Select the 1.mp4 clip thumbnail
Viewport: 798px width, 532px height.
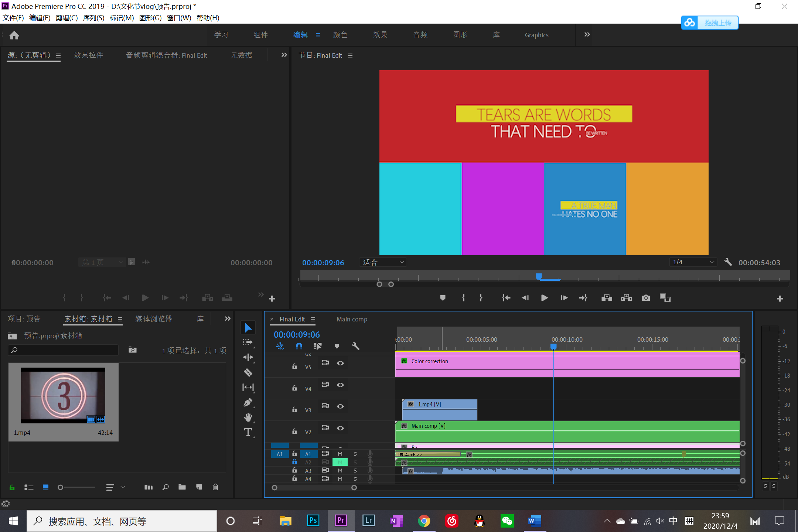click(63, 395)
